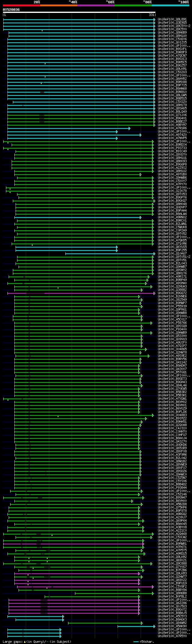Select hit UniRef100_A7NVP5
The height and width of the screenshot is (644, 192).
coord(172,138)
